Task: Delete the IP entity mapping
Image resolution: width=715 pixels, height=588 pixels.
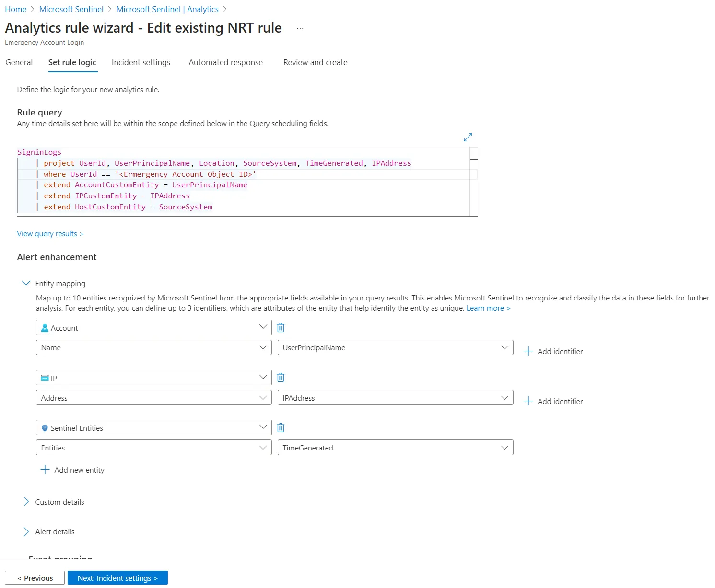Action: tap(281, 378)
